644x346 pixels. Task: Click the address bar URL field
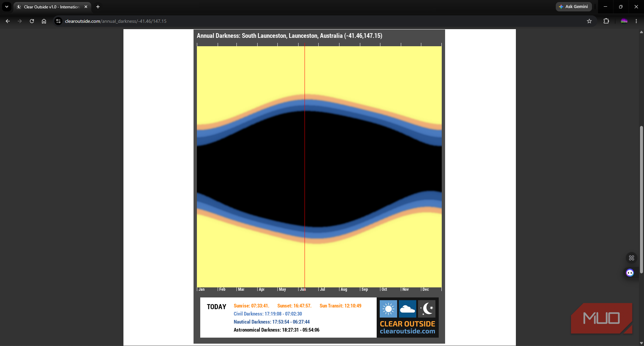322,21
